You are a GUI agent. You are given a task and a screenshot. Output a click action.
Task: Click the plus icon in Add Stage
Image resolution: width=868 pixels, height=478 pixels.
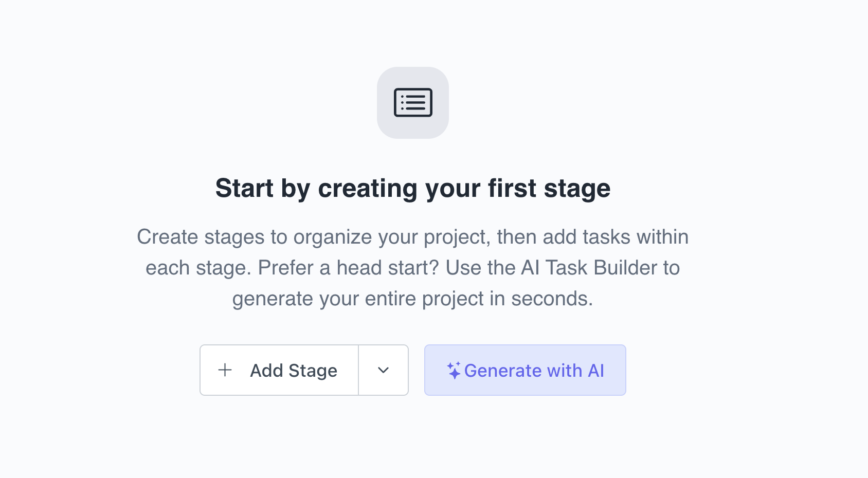[225, 370]
